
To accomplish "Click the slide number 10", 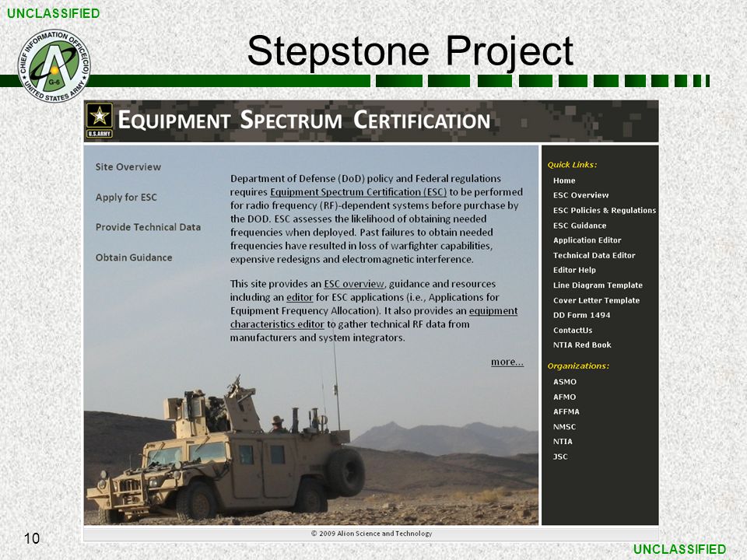I will [x=31, y=538].
